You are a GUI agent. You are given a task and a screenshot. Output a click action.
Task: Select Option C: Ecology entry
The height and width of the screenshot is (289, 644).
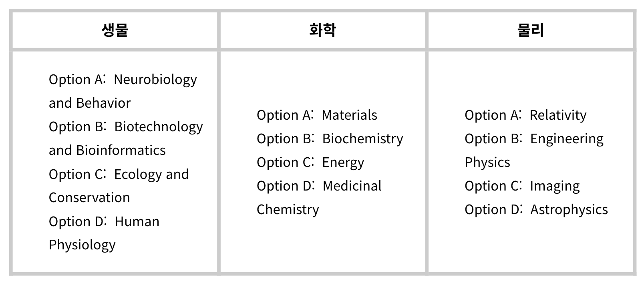pyautogui.click(x=119, y=175)
